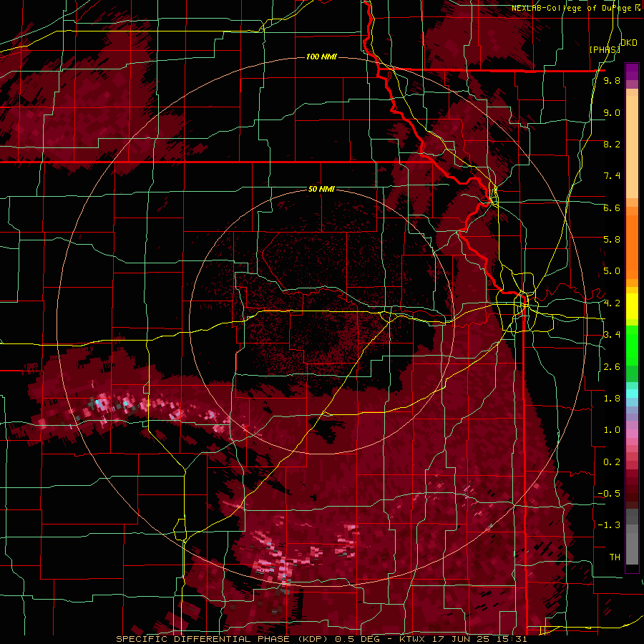Click the 7.4 scale value
644x644 pixels.
(x=612, y=176)
